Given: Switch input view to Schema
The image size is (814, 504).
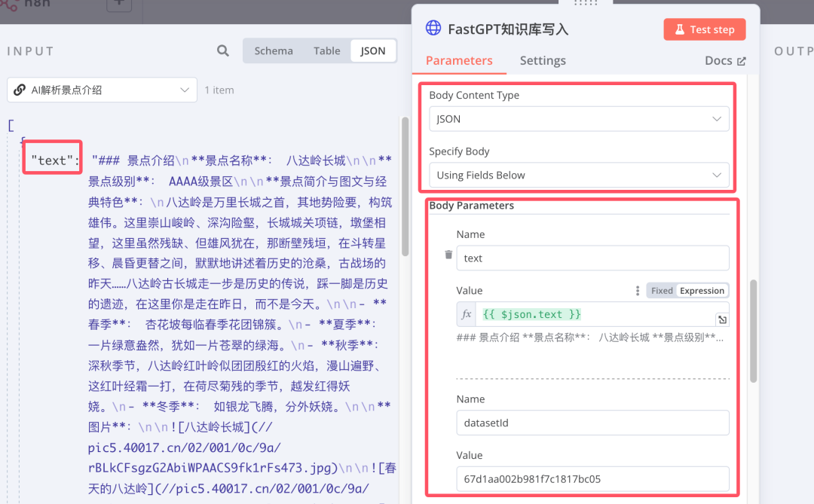Looking at the screenshot, I should coord(274,51).
